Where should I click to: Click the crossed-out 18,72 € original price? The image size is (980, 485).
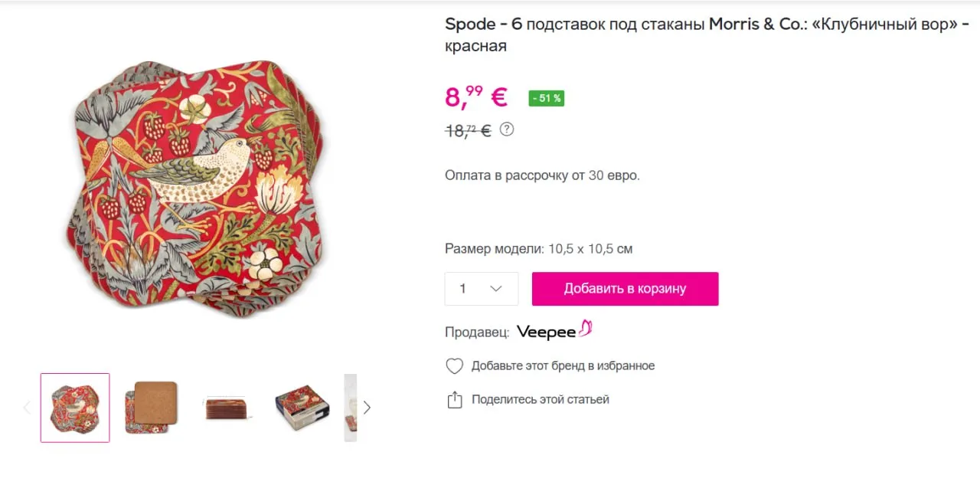coord(468,130)
